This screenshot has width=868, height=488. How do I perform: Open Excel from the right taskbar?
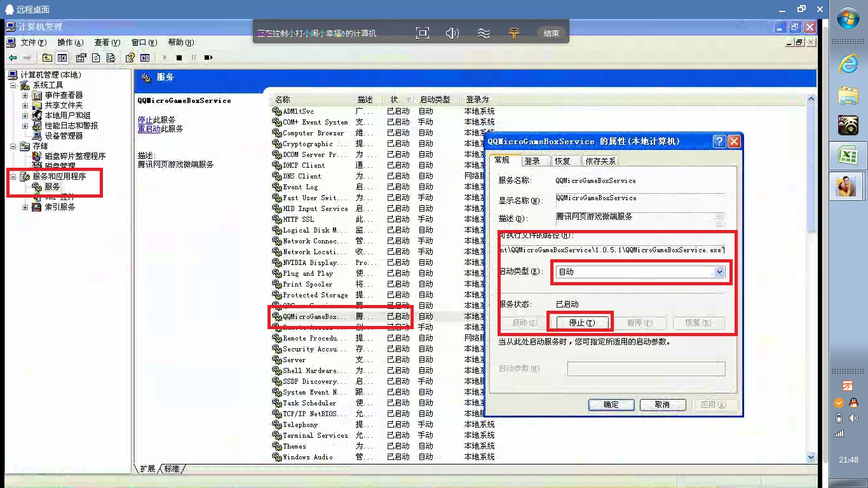tap(848, 155)
